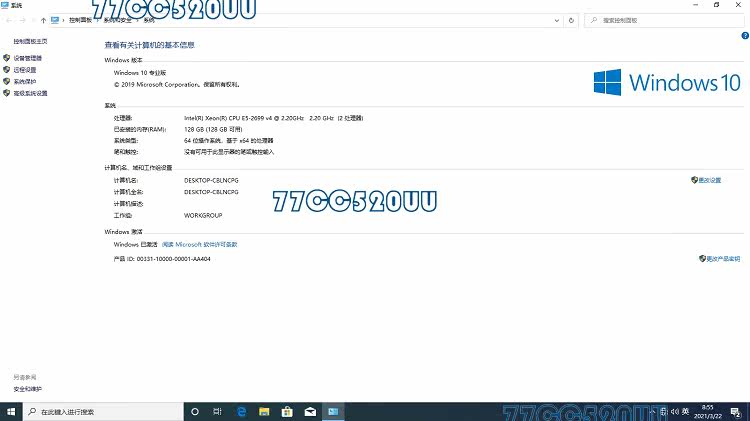
Task: Open Mail app from the taskbar
Action: [x=310, y=411]
